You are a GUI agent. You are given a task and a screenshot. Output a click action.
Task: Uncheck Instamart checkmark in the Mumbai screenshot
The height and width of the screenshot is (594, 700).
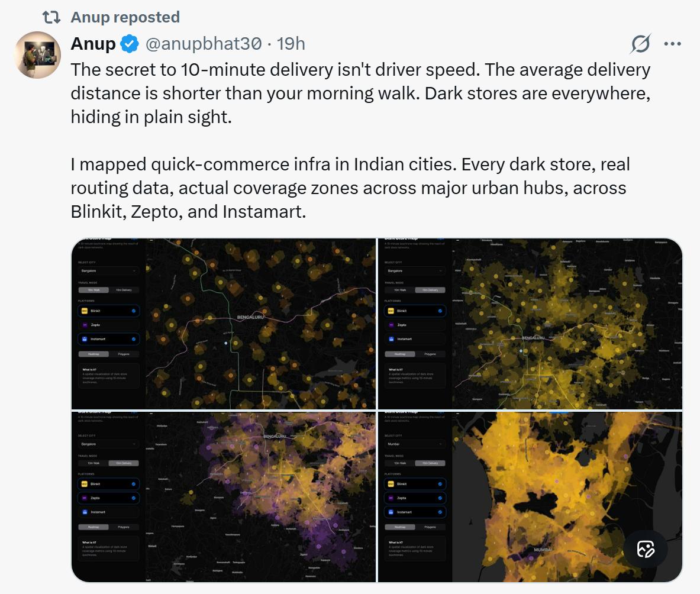pyautogui.click(x=440, y=512)
